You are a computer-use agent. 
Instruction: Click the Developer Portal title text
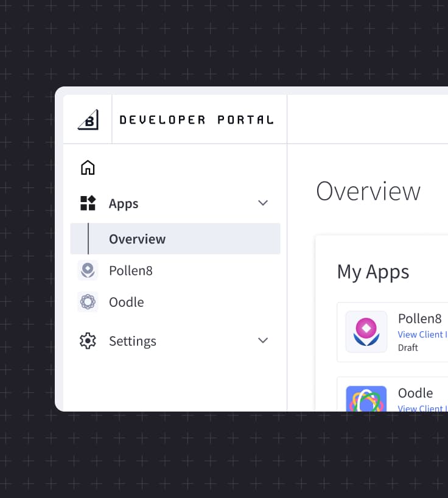pyautogui.click(x=196, y=120)
